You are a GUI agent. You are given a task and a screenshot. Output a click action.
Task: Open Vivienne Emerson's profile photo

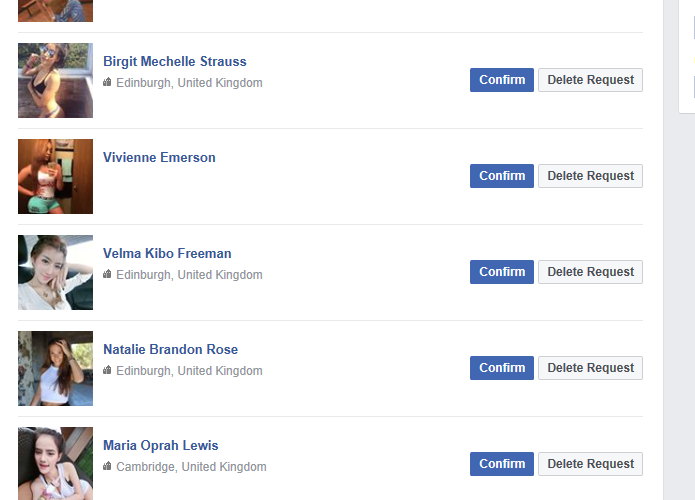[x=55, y=176]
